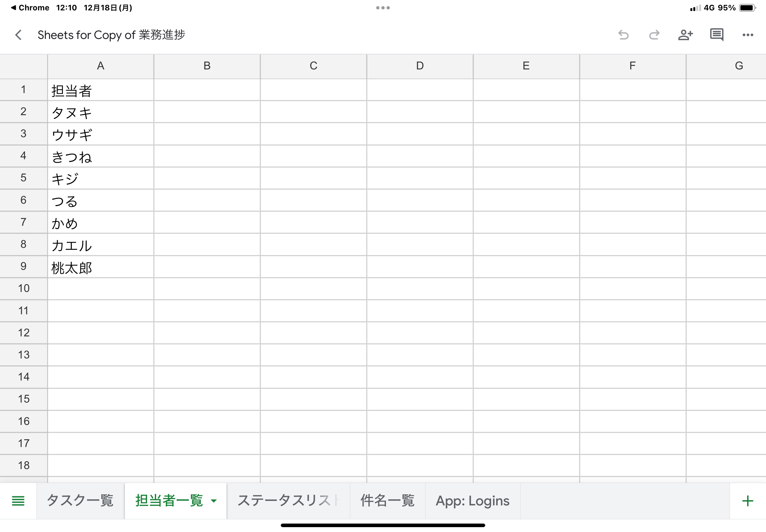The image size is (766, 532).
Task: Open the App: Logins sheet
Action: [x=473, y=500]
